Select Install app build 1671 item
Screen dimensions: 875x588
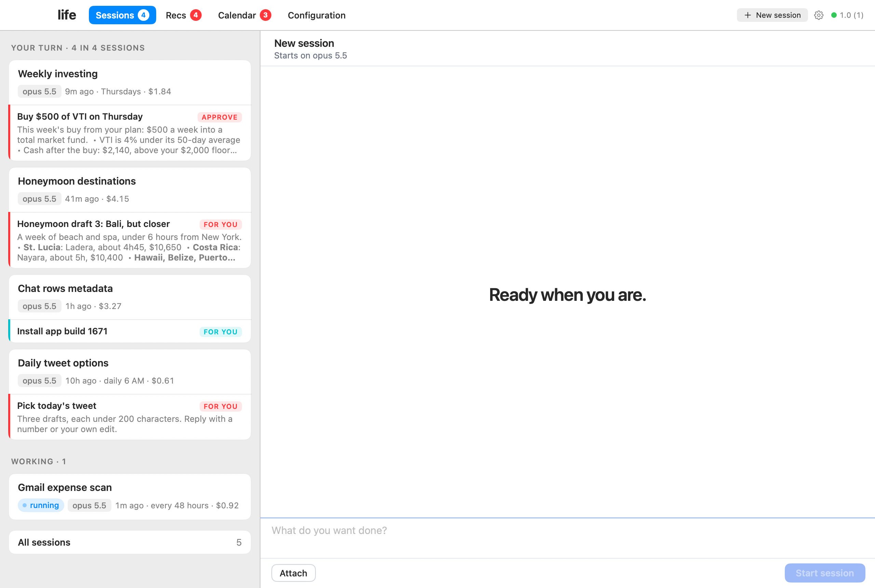(x=130, y=332)
